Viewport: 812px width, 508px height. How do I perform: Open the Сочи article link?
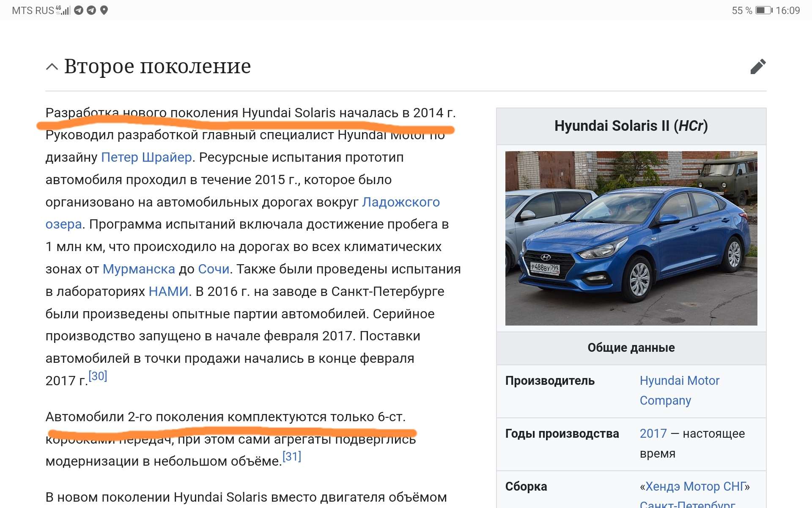[x=214, y=269]
